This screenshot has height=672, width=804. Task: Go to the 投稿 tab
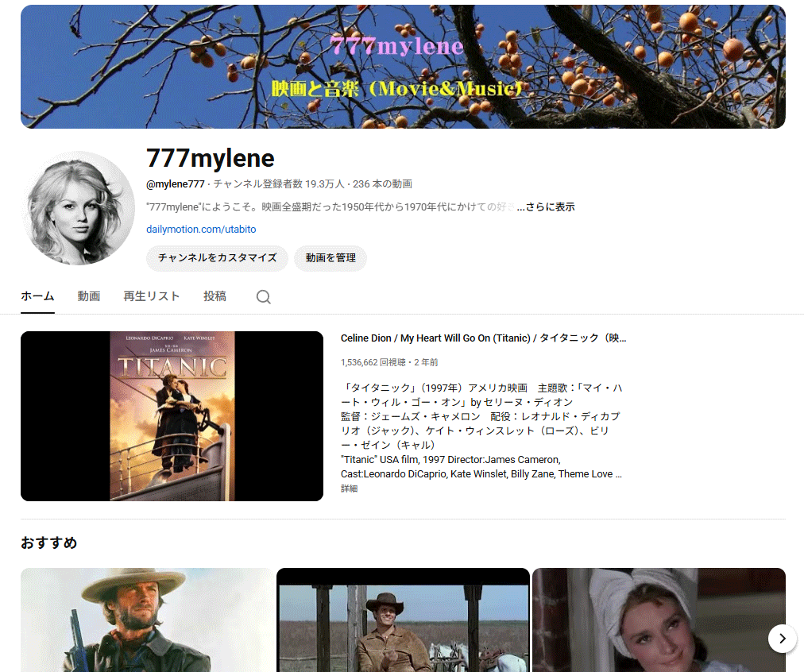215,296
